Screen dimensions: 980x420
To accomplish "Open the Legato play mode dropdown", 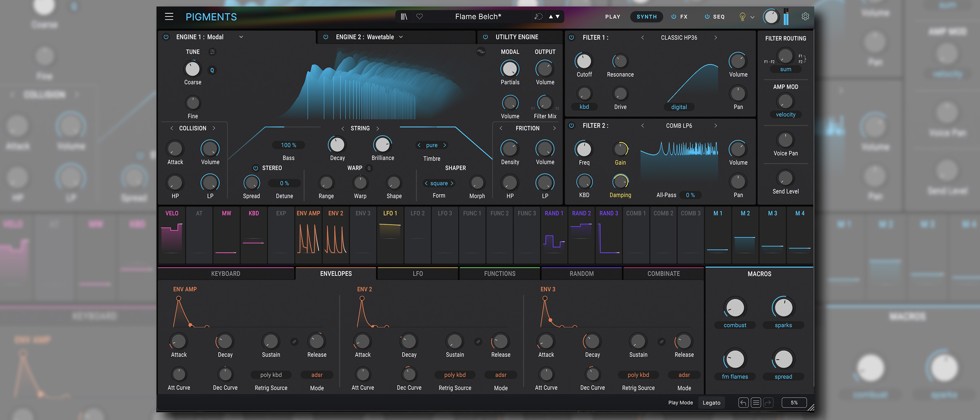I will [x=712, y=402].
